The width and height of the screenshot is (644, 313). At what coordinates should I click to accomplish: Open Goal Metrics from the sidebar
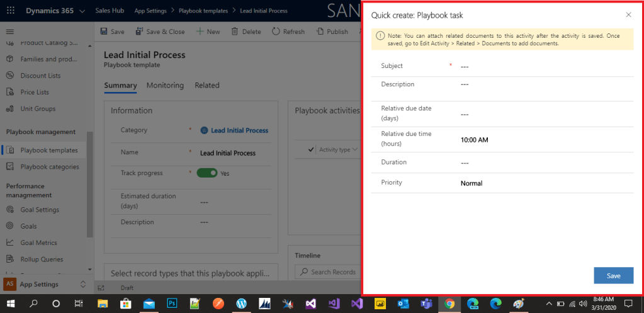click(38, 242)
